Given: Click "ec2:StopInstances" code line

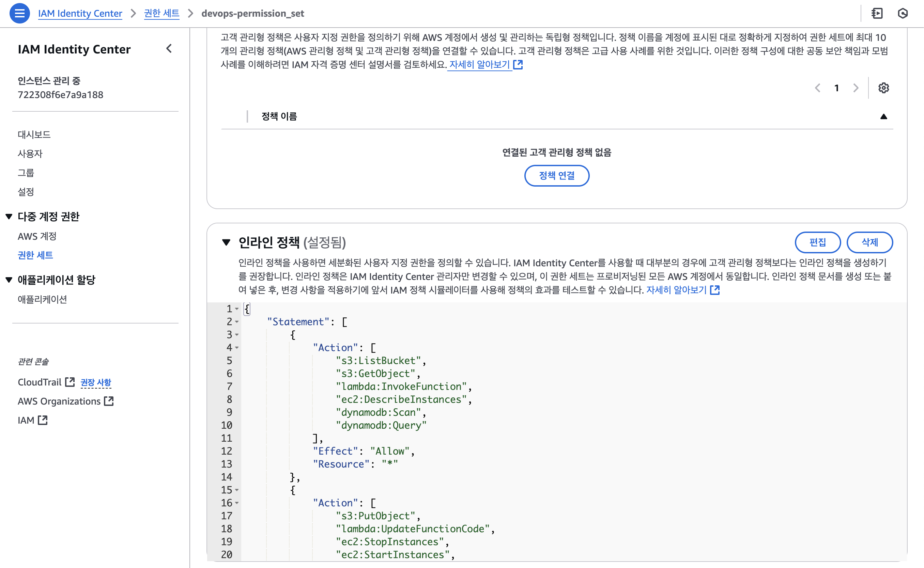Looking at the screenshot, I should [x=392, y=542].
